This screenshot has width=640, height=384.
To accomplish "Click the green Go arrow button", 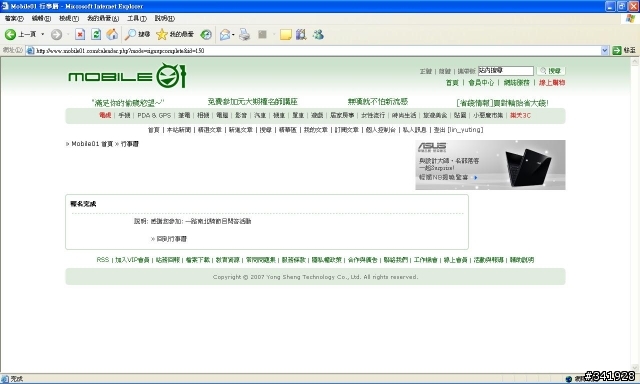I will (617, 51).
